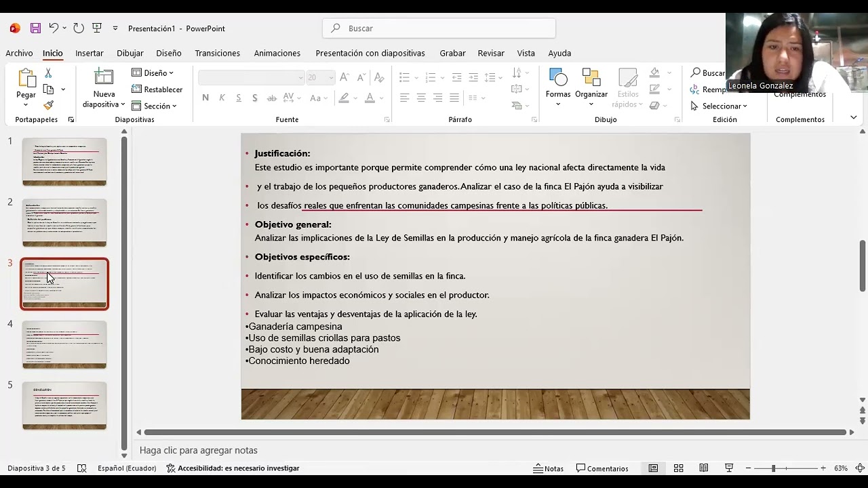Click Español (Ecuador) language indicator
The image size is (868, 488).
click(x=127, y=468)
